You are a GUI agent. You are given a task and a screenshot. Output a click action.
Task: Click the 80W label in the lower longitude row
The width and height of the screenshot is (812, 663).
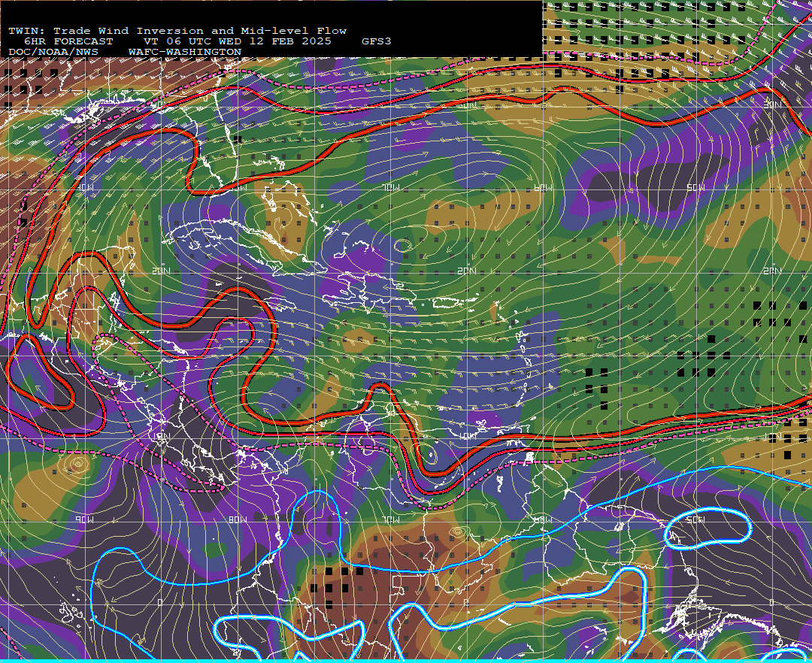pyautogui.click(x=238, y=519)
